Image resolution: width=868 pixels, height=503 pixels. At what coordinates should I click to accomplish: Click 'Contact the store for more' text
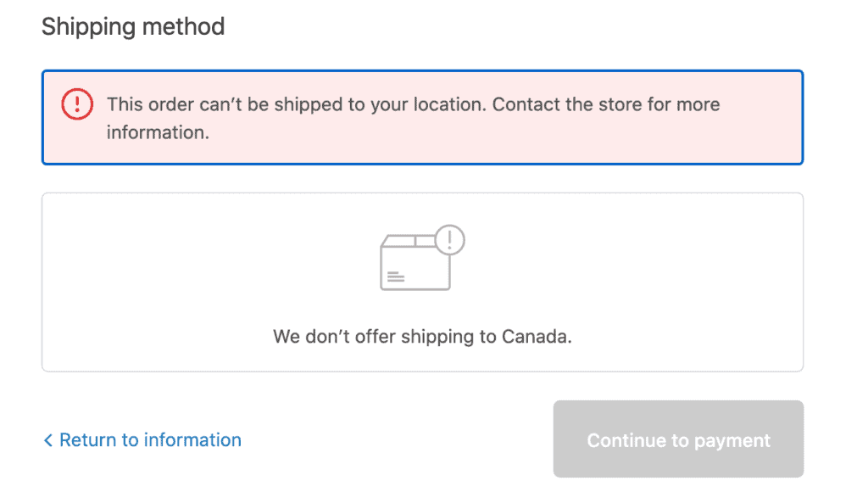click(606, 104)
